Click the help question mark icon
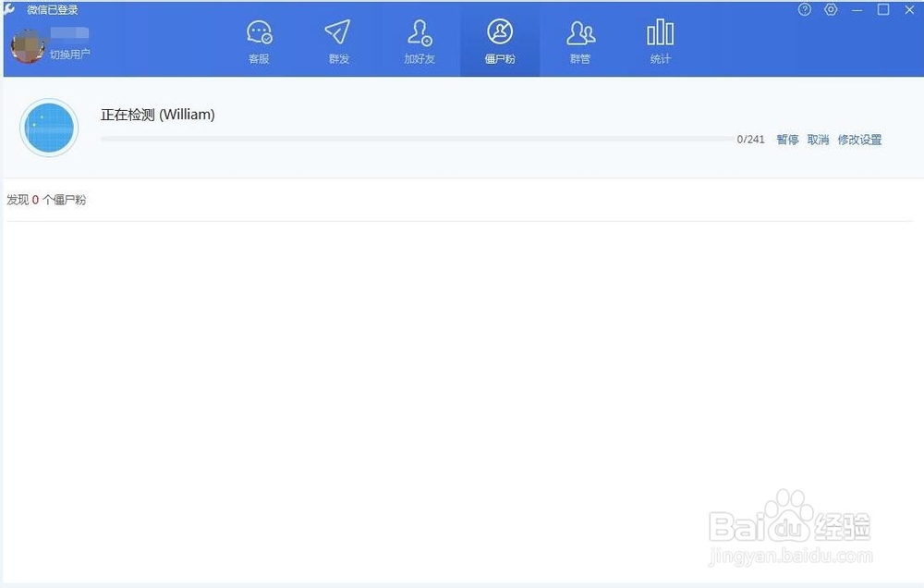This screenshot has width=924, height=588. tap(805, 9)
